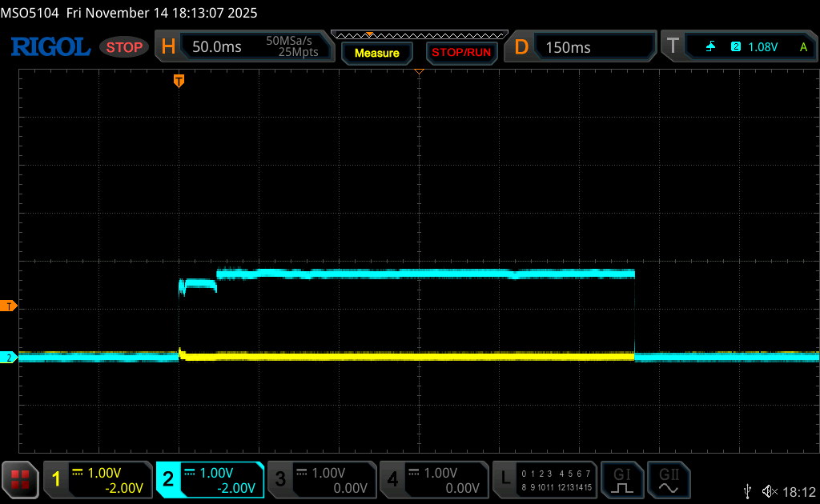Image resolution: width=820 pixels, height=504 pixels.
Task: Click the orange T trigger position marker
Action: pyautogui.click(x=179, y=80)
